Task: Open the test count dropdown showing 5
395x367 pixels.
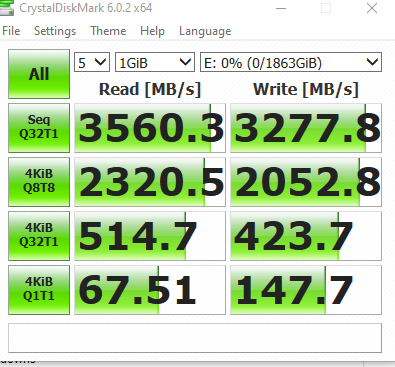Action: pos(92,62)
